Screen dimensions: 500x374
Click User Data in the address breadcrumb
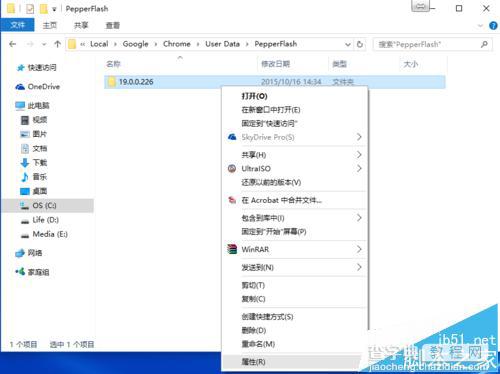pos(222,44)
